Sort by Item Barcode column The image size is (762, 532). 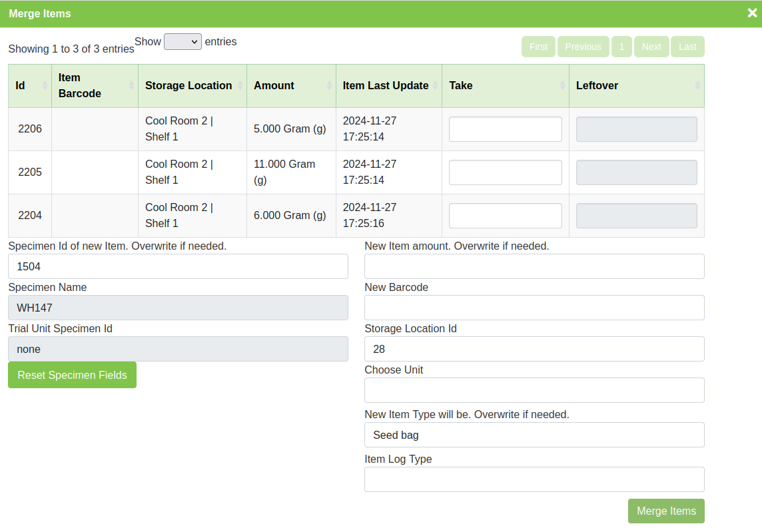coord(94,86)
